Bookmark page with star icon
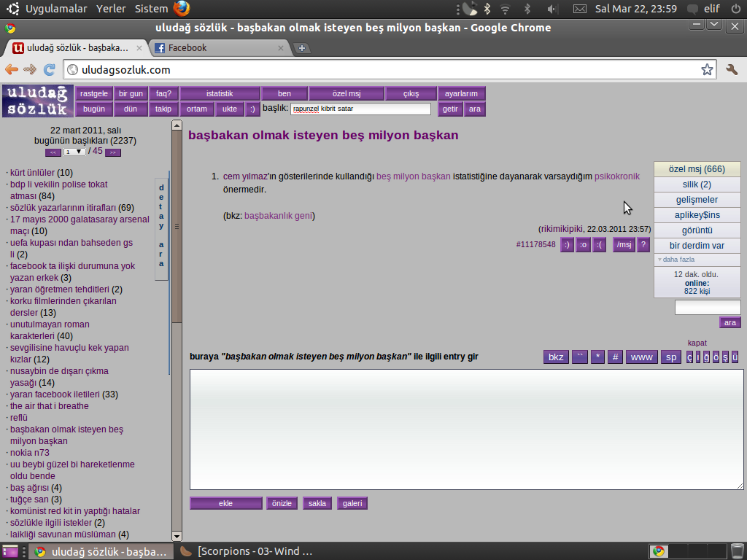Screen dimensions: 747x560 tap(707, 69)
